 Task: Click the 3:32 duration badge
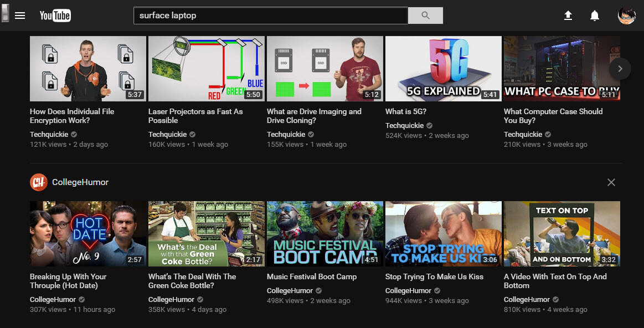tap(609, 260)
